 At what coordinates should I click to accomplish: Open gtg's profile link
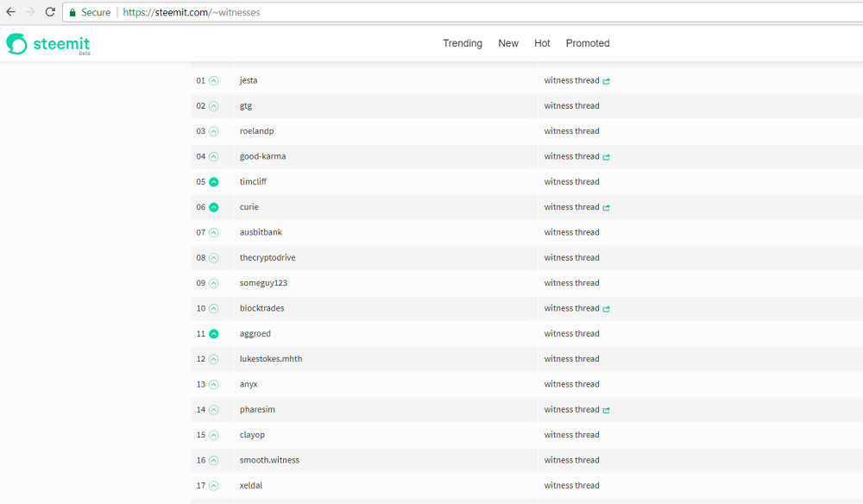[x=245, y=105]
